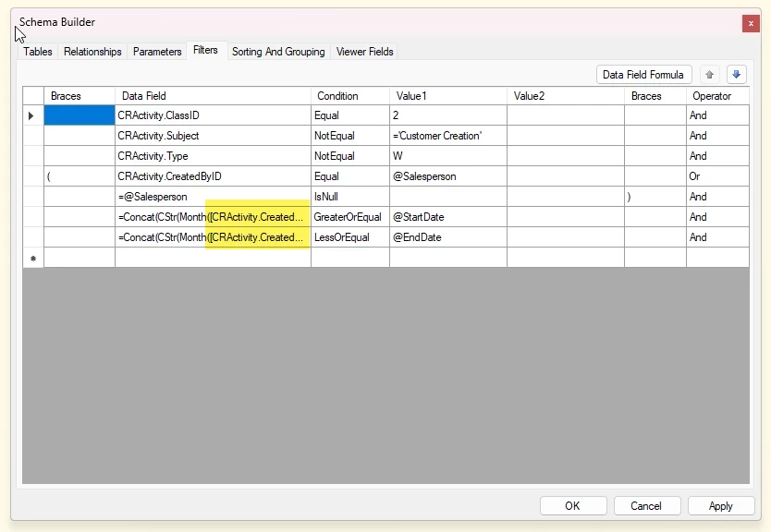Click the Data Field column header

(213, 96)
